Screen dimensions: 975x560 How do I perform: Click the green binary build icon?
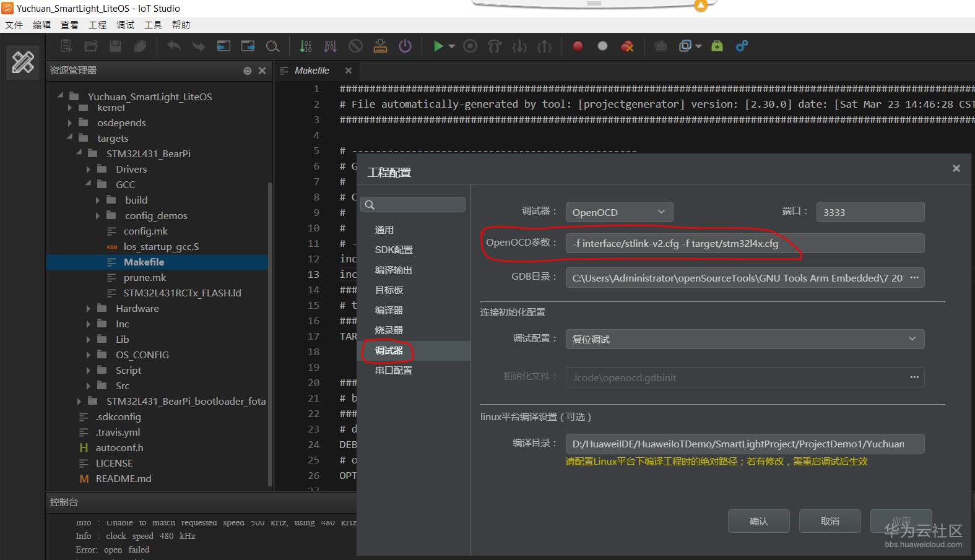(x=306, y=46)
